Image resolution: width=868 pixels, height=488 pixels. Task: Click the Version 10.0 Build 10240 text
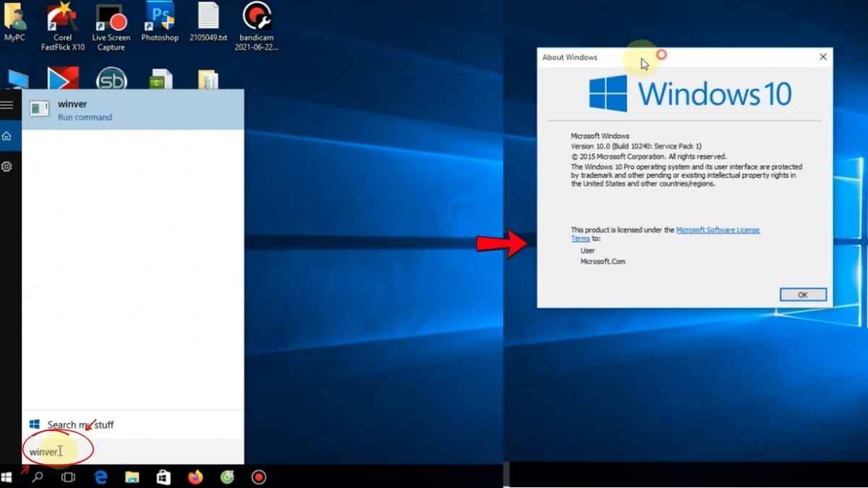pyautogui.click(x=636, y=146)
